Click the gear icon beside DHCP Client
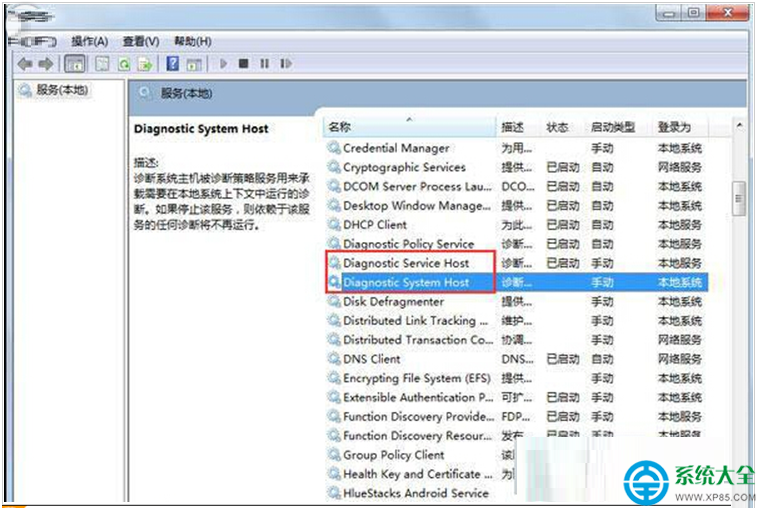Image resolution: width=758 pixels, height=508 pixels. [x=334, y=224]
